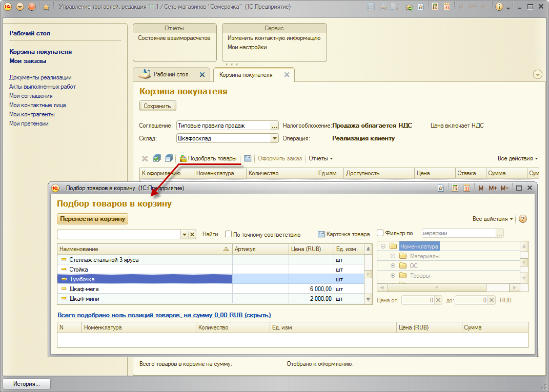Switch to the 'Рабочий стол' tab
This screenshot has width=549, height=392.
click(172, 74)
